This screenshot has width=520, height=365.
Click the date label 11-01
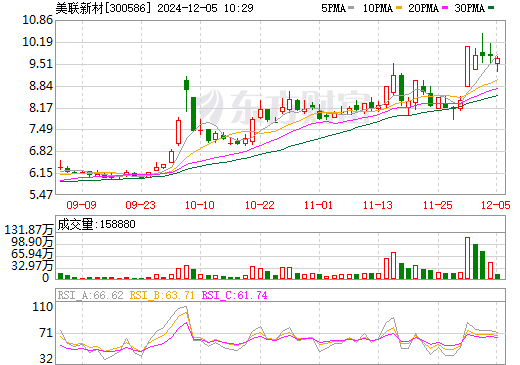pos(318,205)
